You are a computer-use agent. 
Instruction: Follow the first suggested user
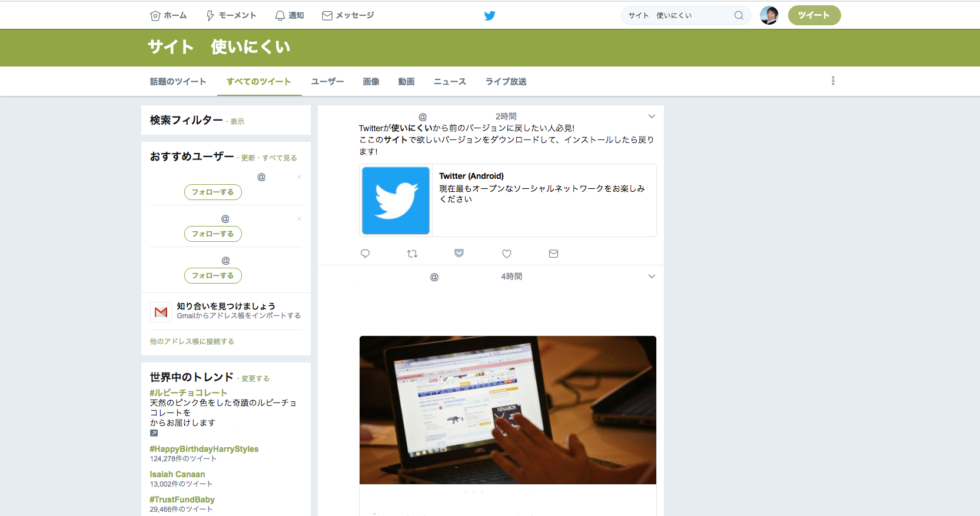pyautogui.click(x=213, y=192)
